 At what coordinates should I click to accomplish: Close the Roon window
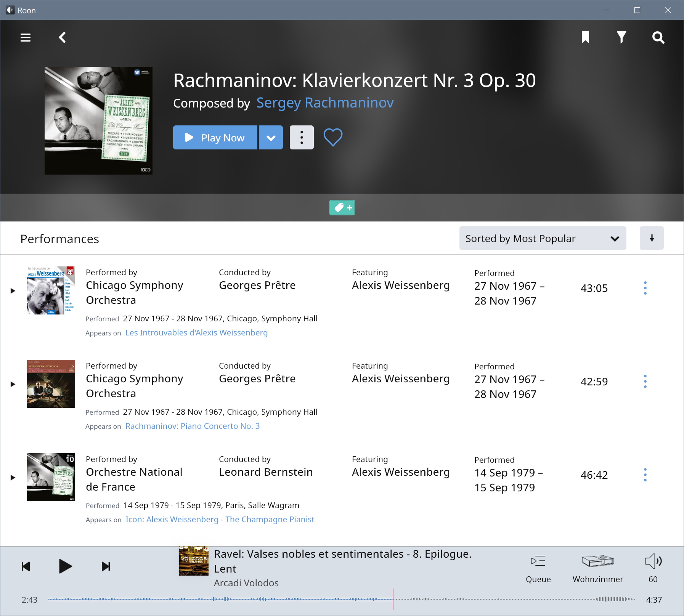668,10
